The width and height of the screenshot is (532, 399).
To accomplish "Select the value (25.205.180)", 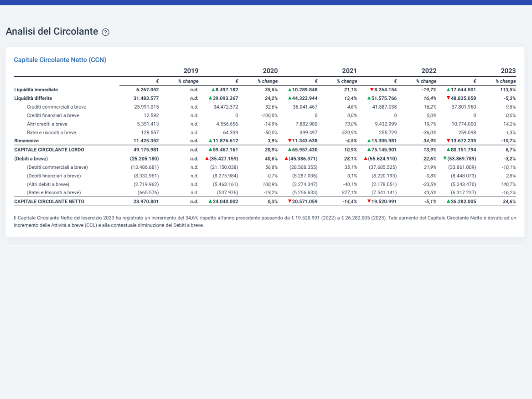I will click(145, 158).
